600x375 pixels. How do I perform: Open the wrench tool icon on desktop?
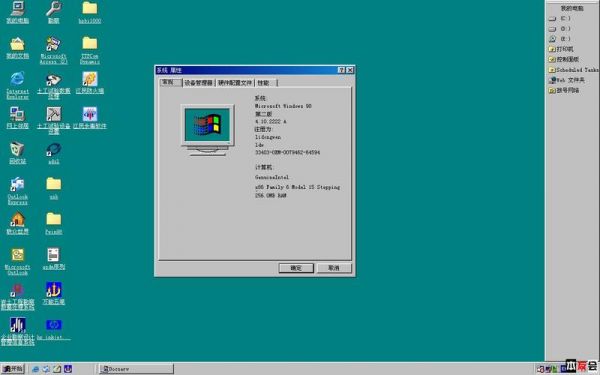(54, 12)
